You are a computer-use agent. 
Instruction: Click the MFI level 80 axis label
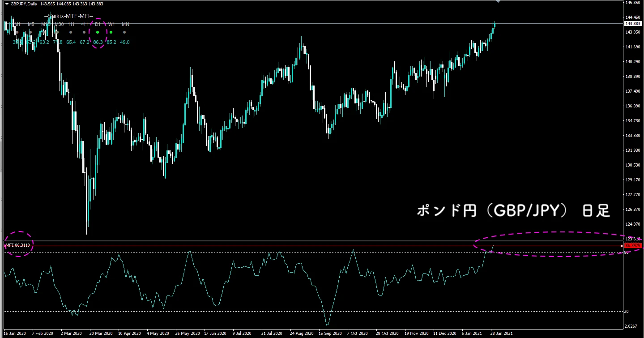pos(627,252)
